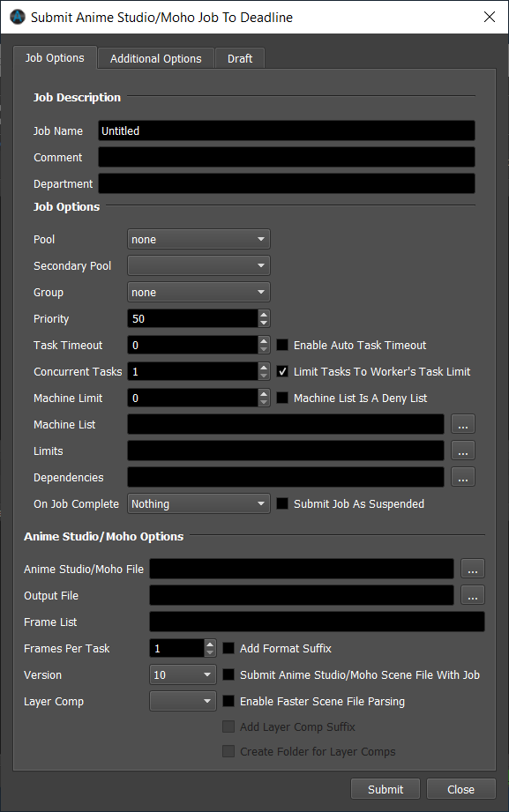Open the Limits ... browse button
Viewport: 509px width, 812px height.
(463, 451)
